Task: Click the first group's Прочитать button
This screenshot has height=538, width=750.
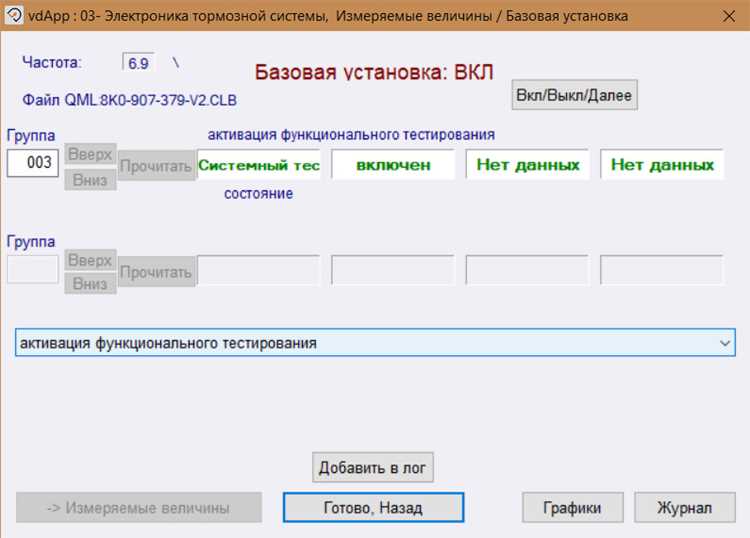Action: tap(156, 166)
